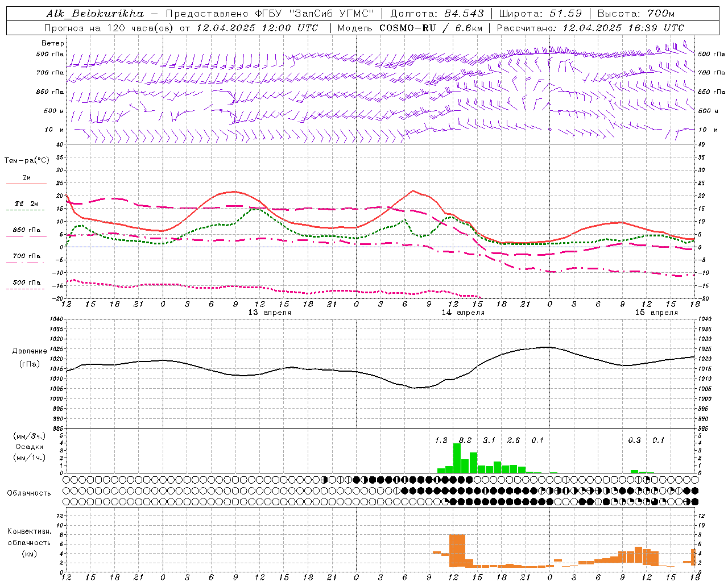This screenshot has width=728, height=582.
Task: Click the Рассчитано: 12.04.2025 16:39 UTC timestamp
Action: pyautogui.click(x=590, y=27)
